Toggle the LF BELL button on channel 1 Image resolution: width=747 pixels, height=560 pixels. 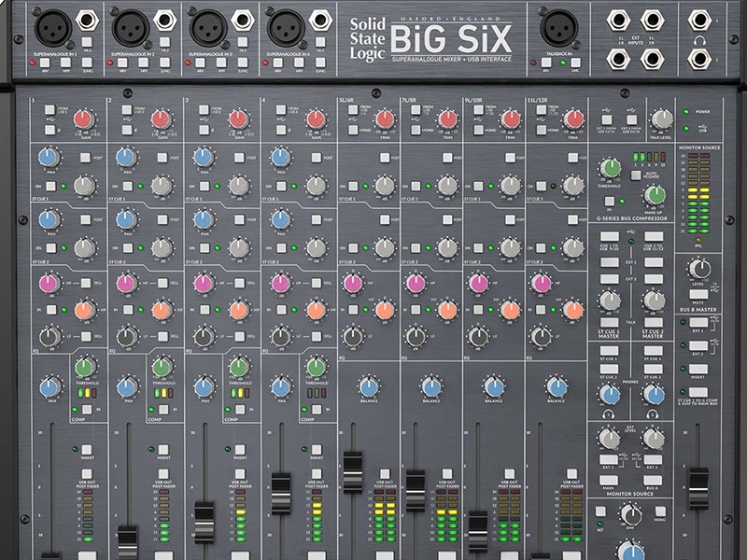[x=86, y=337]
